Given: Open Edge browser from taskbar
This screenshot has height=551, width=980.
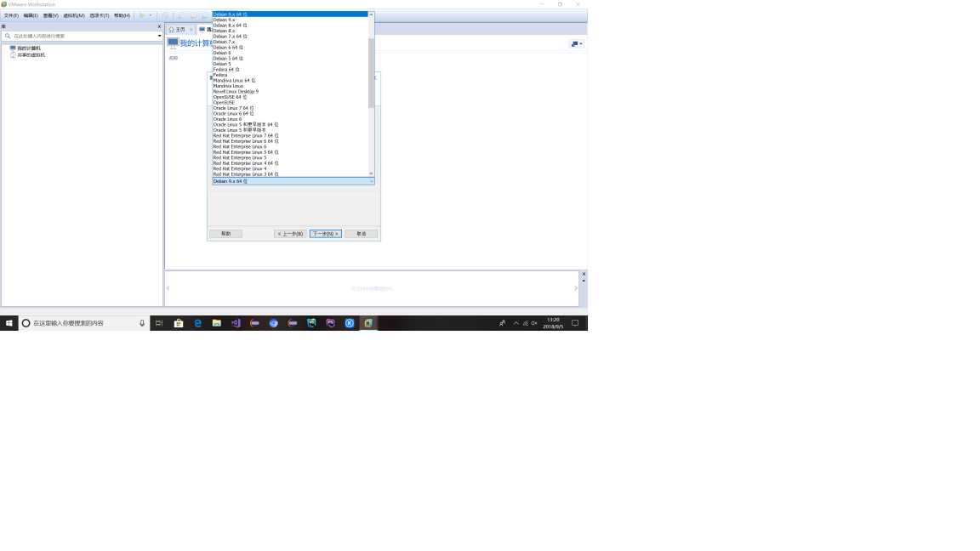Looking at the screenshot, I should point(197,323).
